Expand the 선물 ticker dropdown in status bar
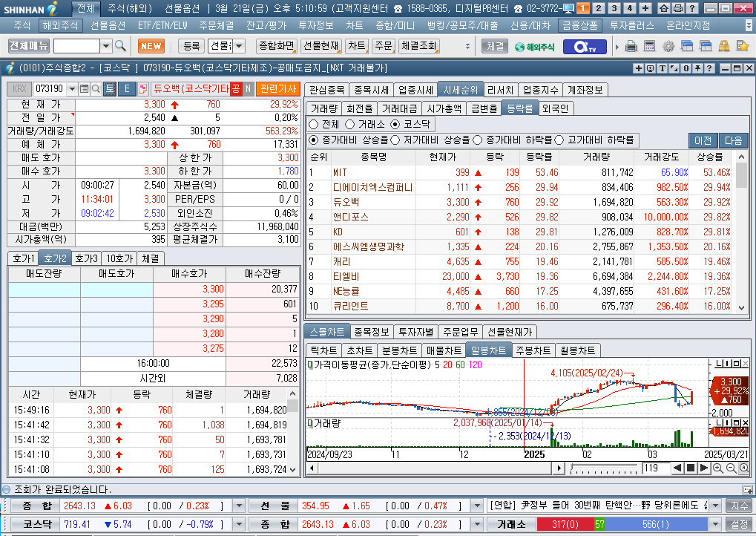 pos(477,506)
